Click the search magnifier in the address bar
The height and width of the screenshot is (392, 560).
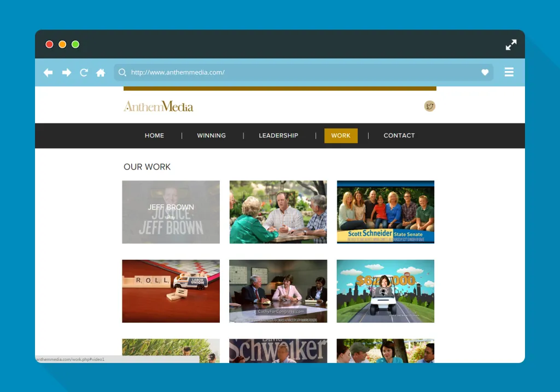coord(122,73)
